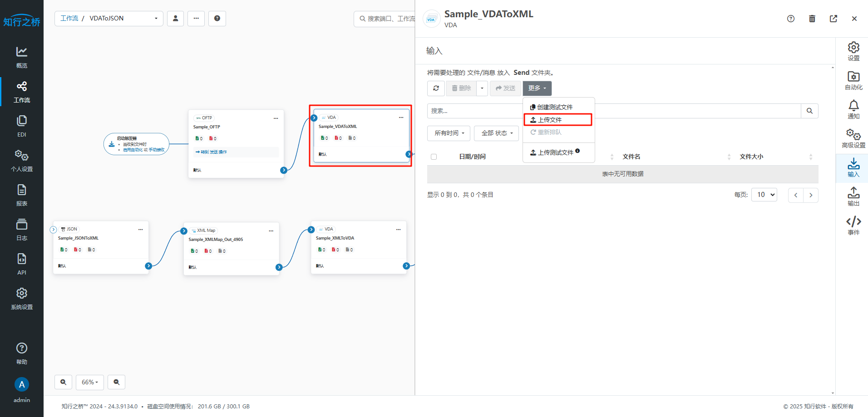This screenshot has width=868, height=417.
Task: Open the 66% zoom level dropdown
Action: (89, 382)
